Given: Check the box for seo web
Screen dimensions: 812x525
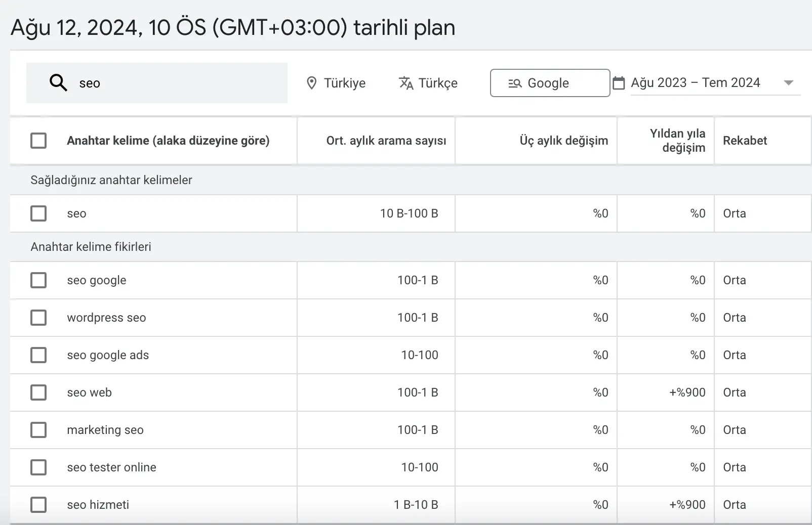Looking at the screenshot, I should click(38, 392).
